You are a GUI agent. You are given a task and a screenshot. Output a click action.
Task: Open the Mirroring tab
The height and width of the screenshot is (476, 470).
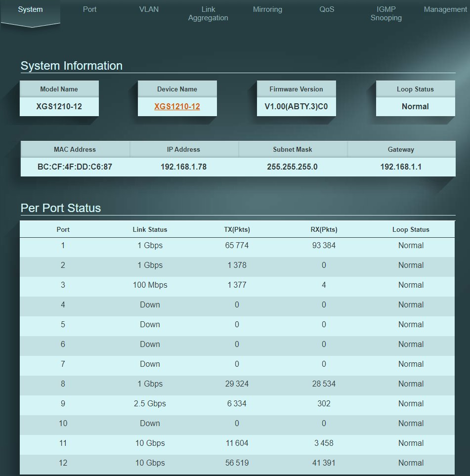point(267,9)
